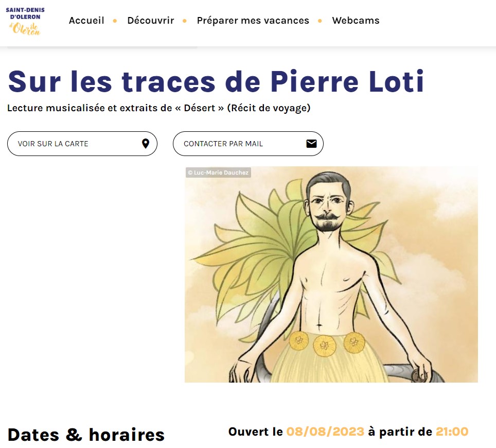Click the Contacter par mail button
The image size is (496, 448).
pos(248,144)
